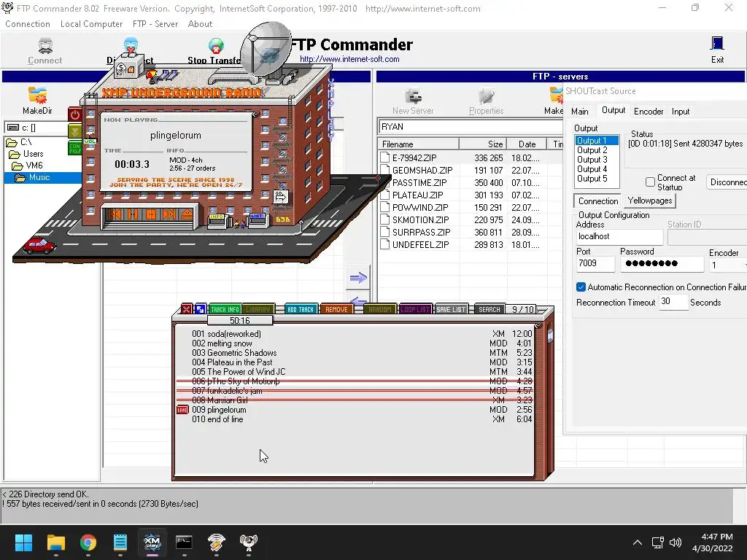Click the LIVE marker beside plingelorum
Screen dimensions: 747x560
point(182,410)
